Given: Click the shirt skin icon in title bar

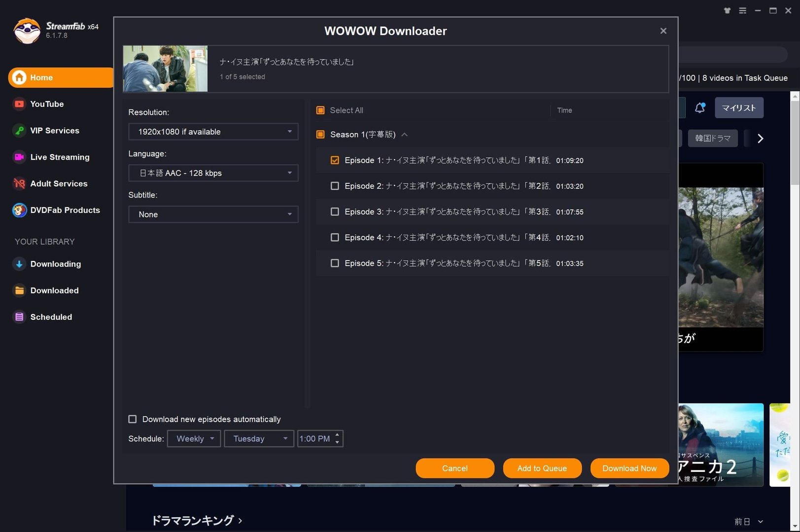Looking at the screenshot, I should point(727,10).
